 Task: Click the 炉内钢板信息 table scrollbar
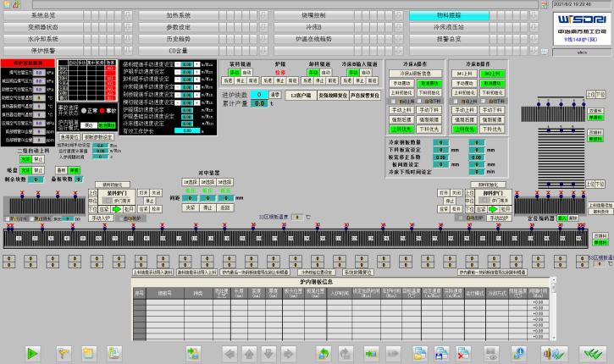tap(553, 309)
